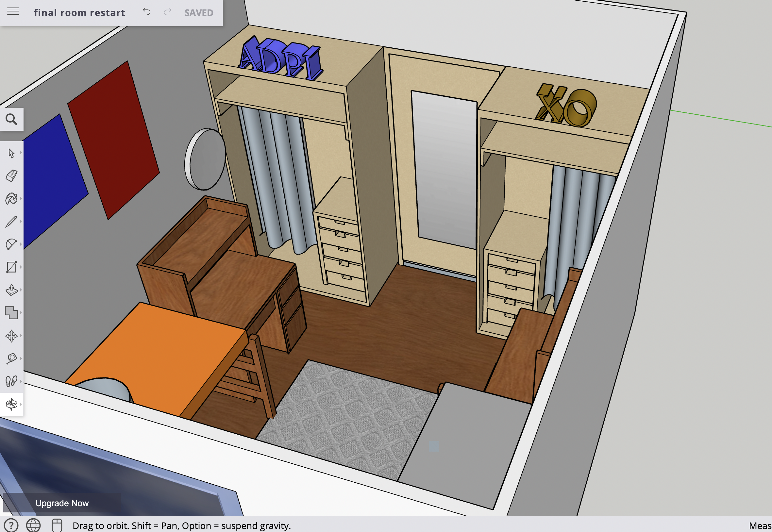The height and width of the screenshot is (532, 772).
Task: Click the Measurements label
Action: [760, 526]
